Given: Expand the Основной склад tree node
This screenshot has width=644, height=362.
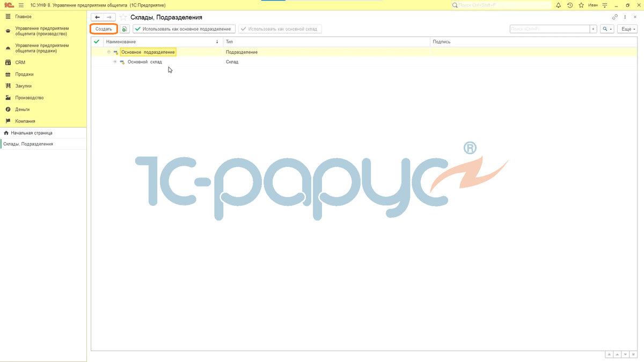Looking at the screenshot, I should (115, 62).
